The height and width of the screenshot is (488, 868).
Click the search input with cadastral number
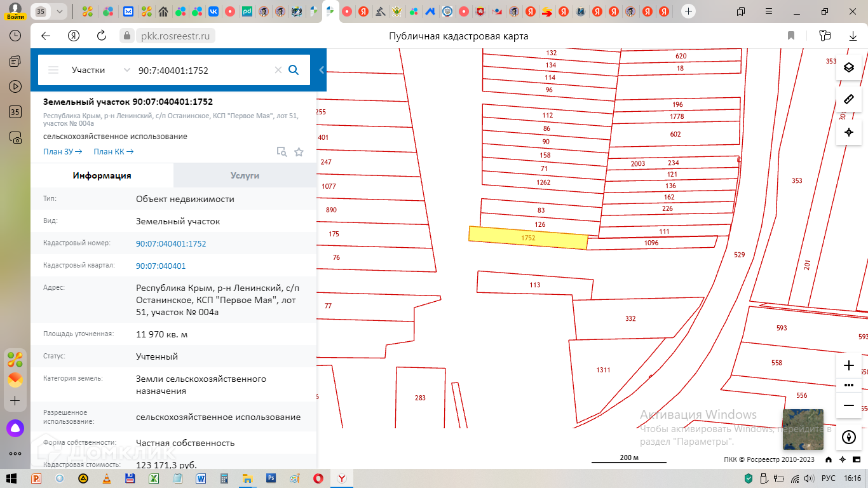pyautogui.click(x=203, y=70)
